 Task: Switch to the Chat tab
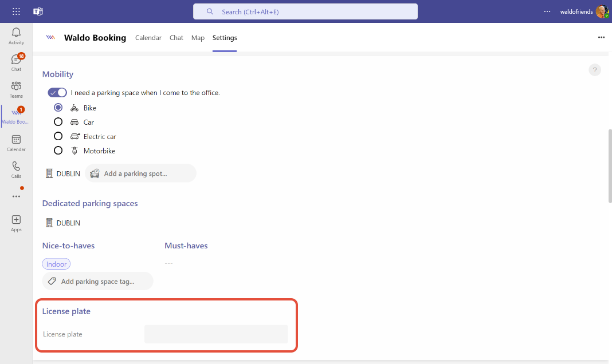click(176, 38)
